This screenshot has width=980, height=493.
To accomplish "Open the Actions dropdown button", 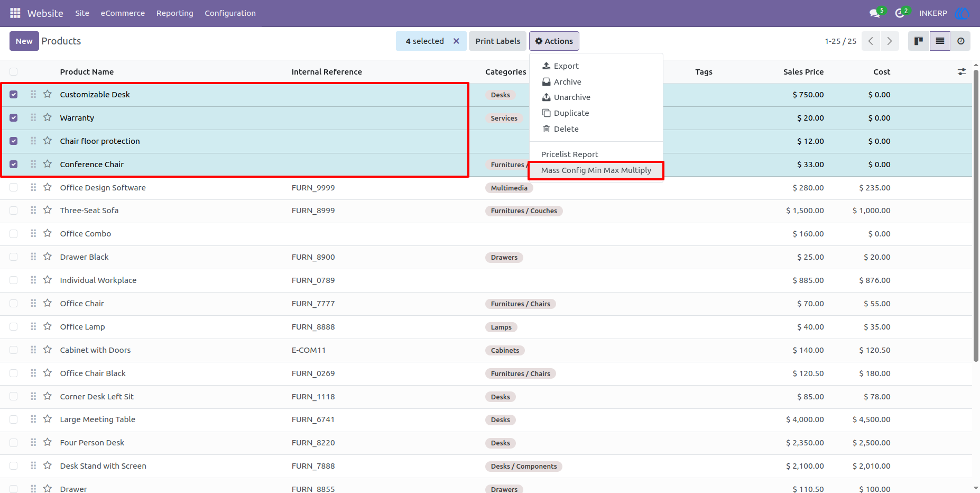I will (x=554, y=41).
